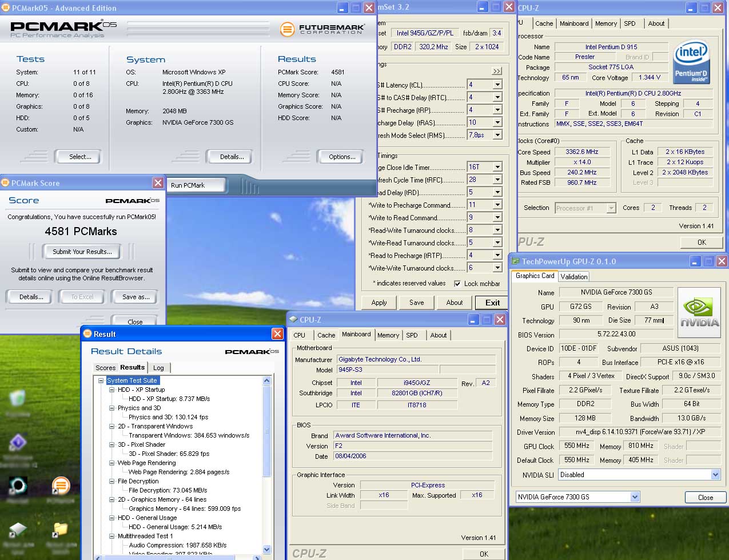Open the Write to Precharge Command dropdown
Screen dimensions: 729x560
497,205
